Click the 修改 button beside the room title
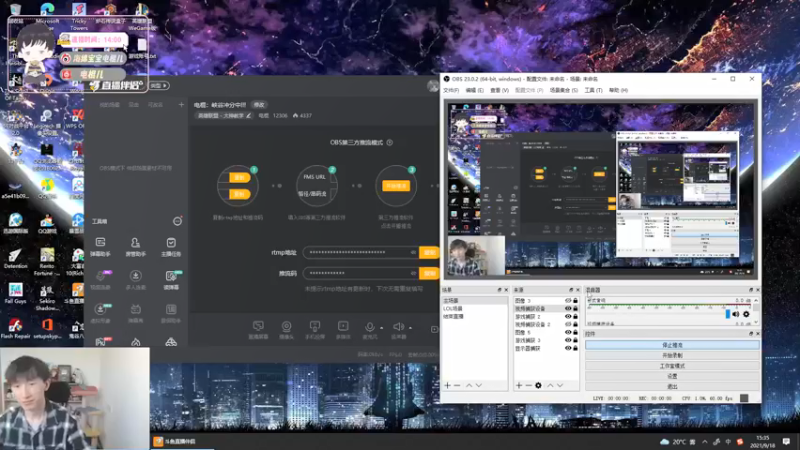This screenshot has width=800, height=450. pyautogui.click(x=259, y=105)
